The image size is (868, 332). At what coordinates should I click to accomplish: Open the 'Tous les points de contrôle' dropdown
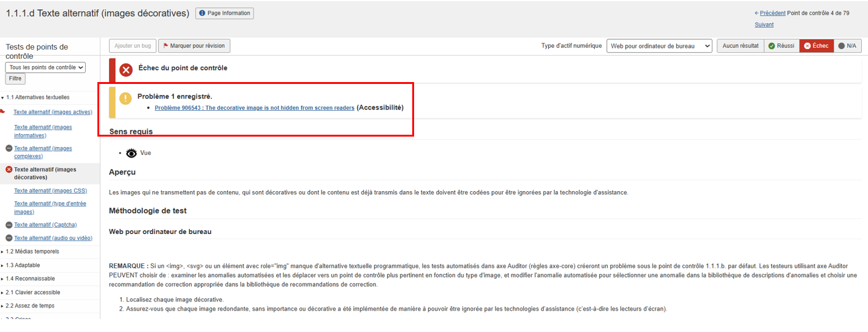45,67
